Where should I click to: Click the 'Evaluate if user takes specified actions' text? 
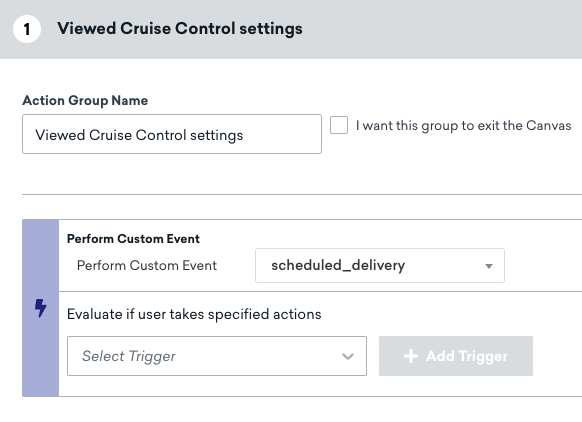point(194,314)
